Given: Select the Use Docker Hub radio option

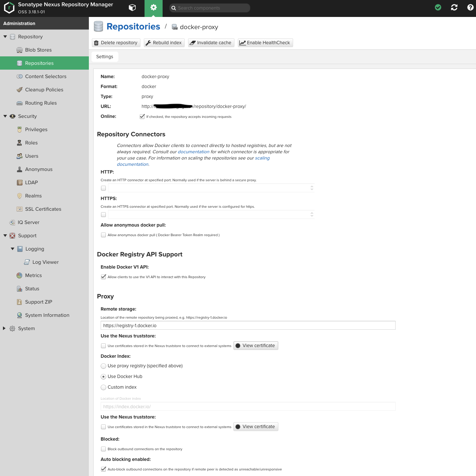Looking at the screenshot, I should (104, 377).
